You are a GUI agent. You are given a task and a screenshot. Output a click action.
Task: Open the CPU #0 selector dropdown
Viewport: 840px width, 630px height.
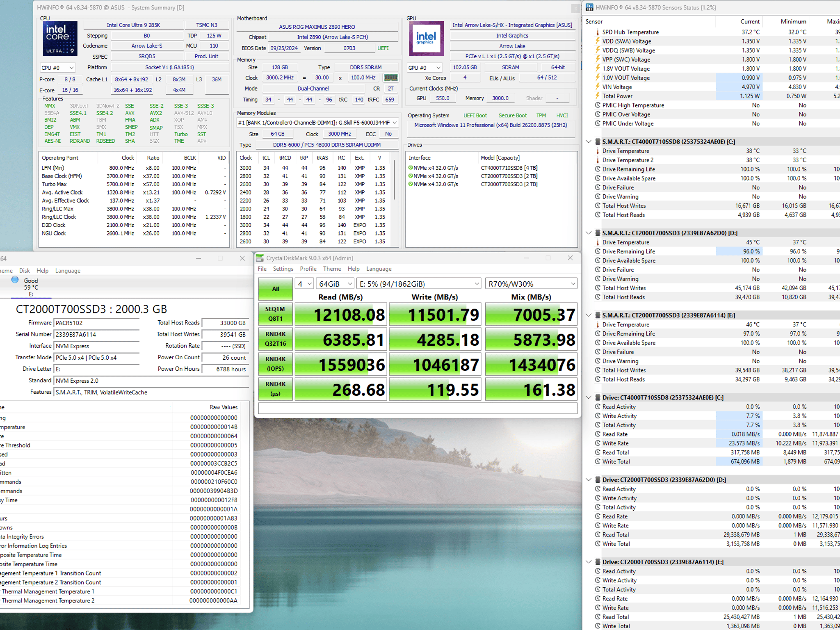tap(58, 68)
